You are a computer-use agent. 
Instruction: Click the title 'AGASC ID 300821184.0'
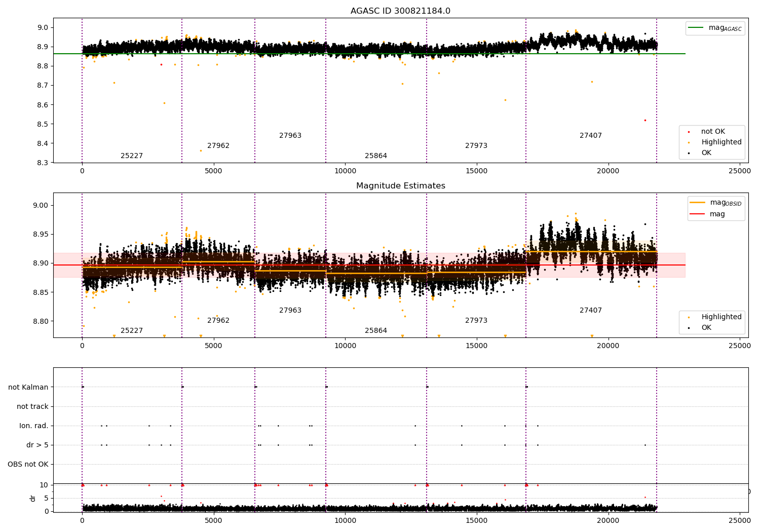click(400, 11)
